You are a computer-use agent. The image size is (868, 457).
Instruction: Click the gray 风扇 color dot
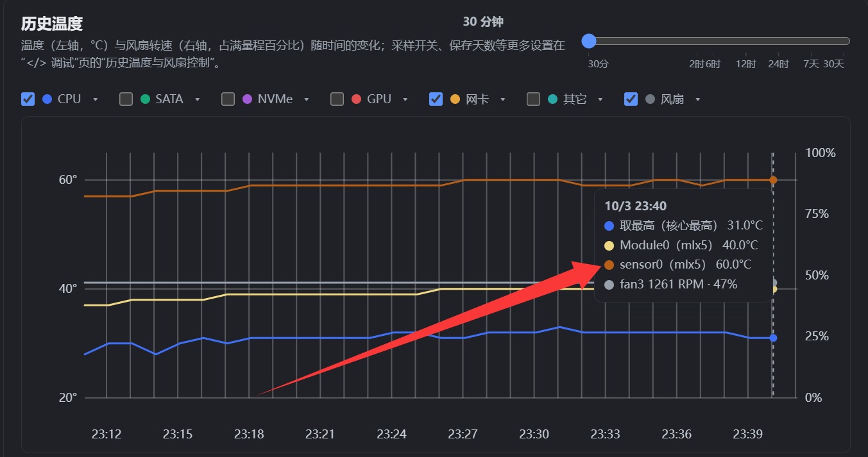click(650, 99)
